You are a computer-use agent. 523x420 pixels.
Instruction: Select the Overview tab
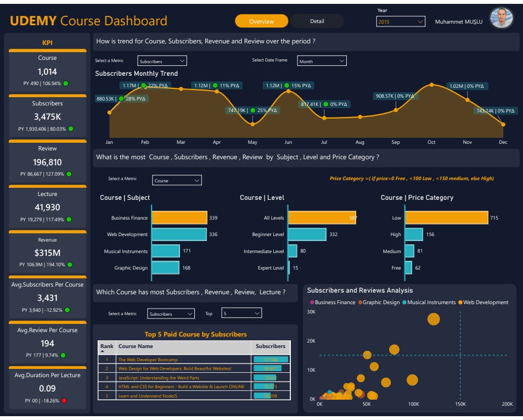point(261,21)
